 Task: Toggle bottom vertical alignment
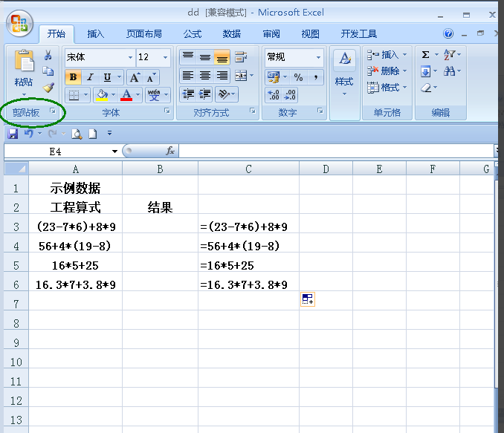[222, 57]
